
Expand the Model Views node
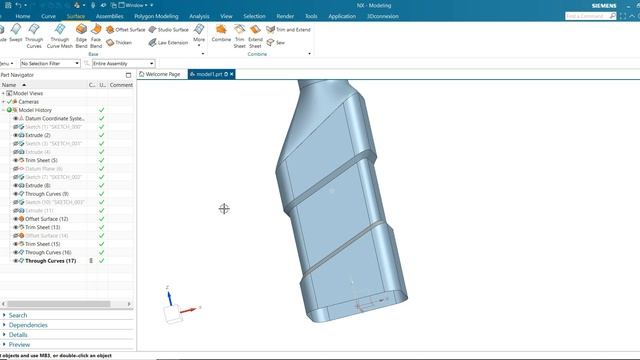click(x=3, y=93)
